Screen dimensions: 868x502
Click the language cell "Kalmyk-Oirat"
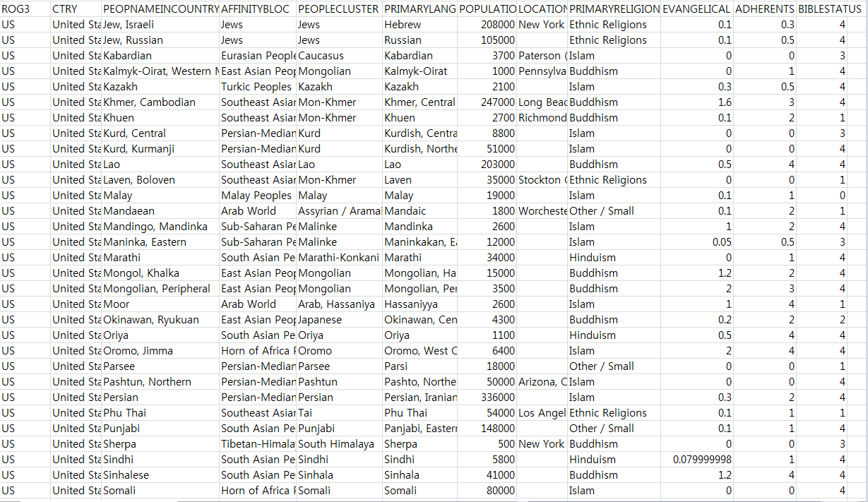coord(420,71)
